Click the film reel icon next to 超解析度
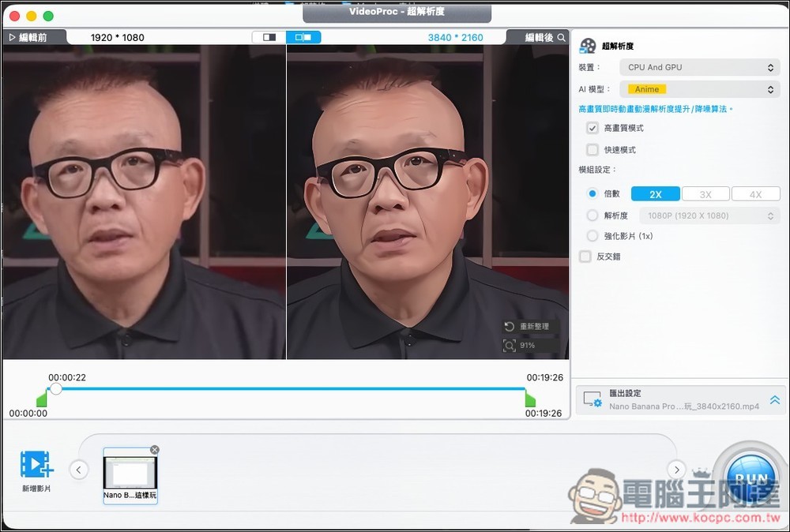The image size is (790, 532). (x=586, y=45)
